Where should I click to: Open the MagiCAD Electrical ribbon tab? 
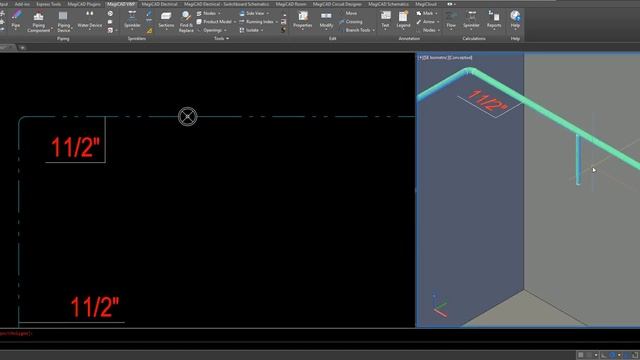coord(160,4)
